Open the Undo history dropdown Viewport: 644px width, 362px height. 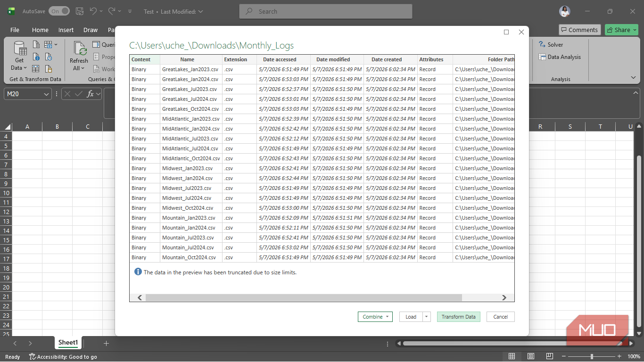click(x=101, y=11)
